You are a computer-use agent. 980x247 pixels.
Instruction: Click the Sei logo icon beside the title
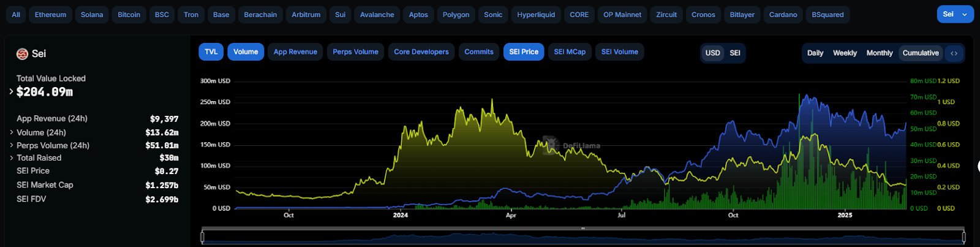pyautogui.click(x=22, y=54)
